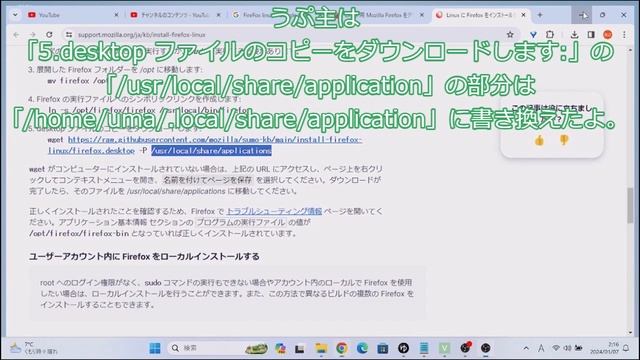Close the Linux Firefox install tab

tap(523, 15)
